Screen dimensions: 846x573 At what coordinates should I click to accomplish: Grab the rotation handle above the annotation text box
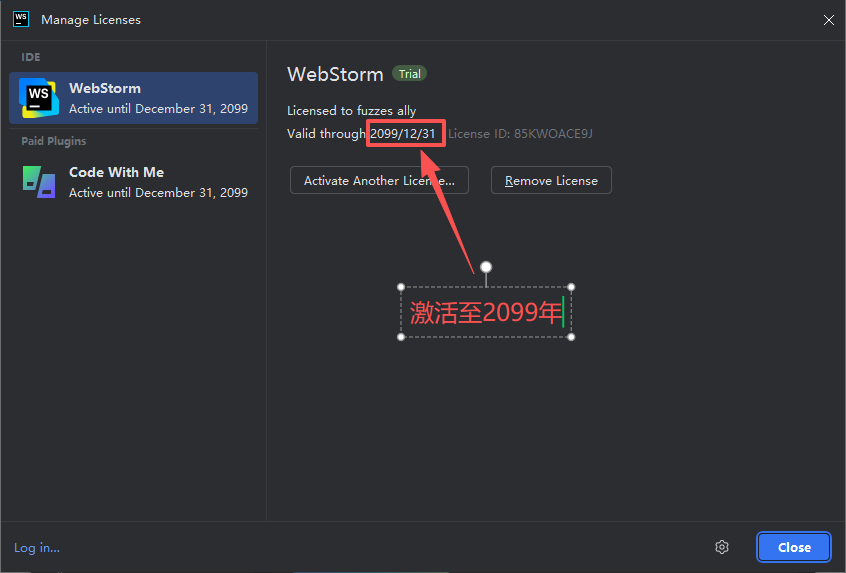[486, 267]
